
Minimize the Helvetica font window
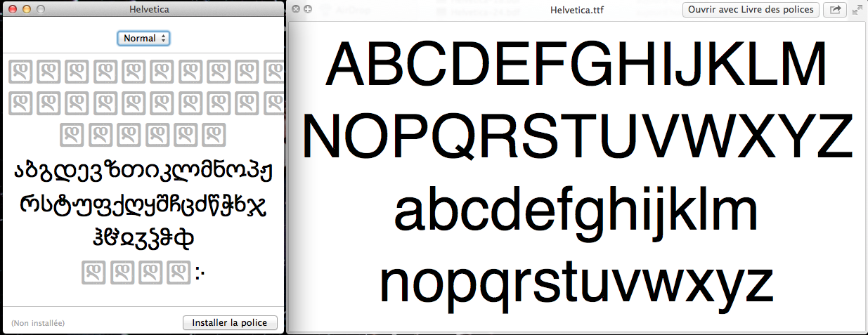click(27, 10)
